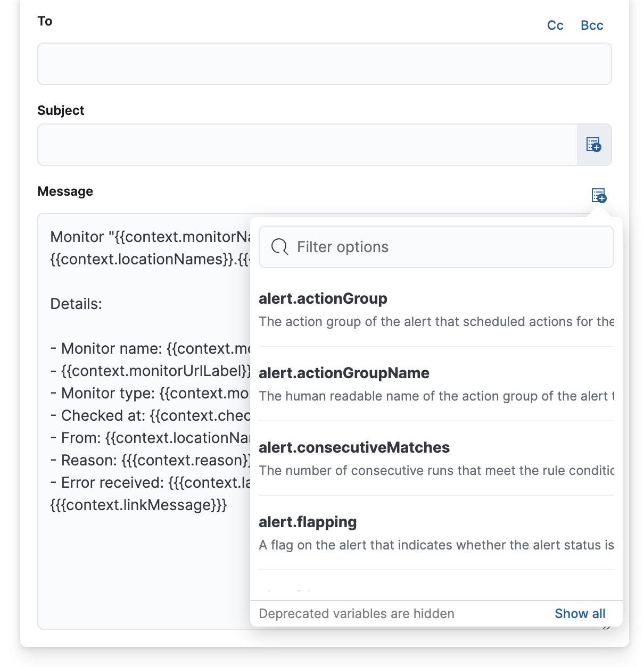The height and width of the screenshot is (667, 644).
Task: Click the Deprecated variables are hidden text
Action: click(x=357, y=613)
